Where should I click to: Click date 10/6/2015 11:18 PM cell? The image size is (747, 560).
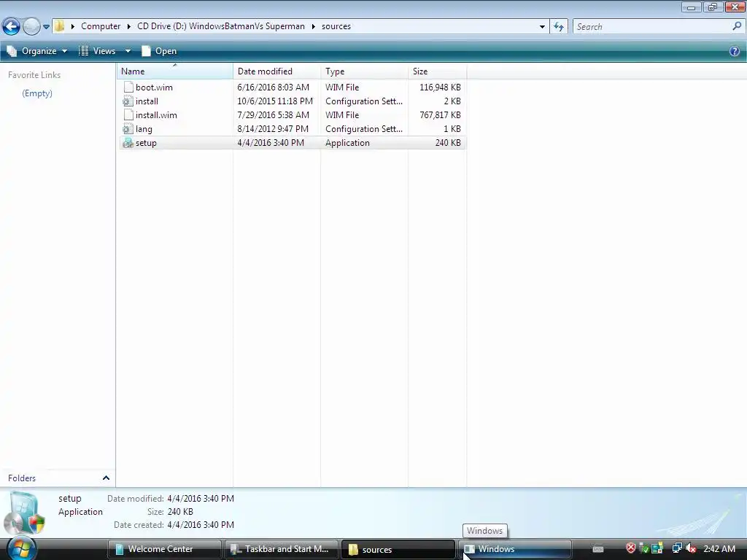tap(275, 101)
